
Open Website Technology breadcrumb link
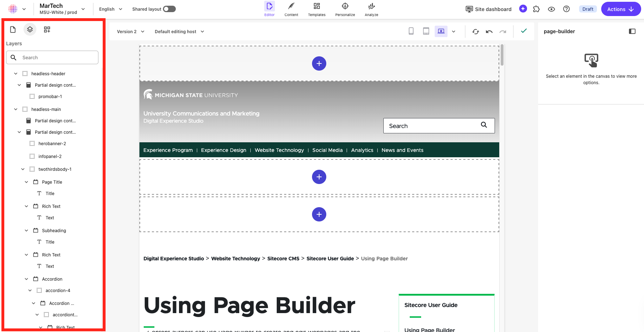[236, 259]
